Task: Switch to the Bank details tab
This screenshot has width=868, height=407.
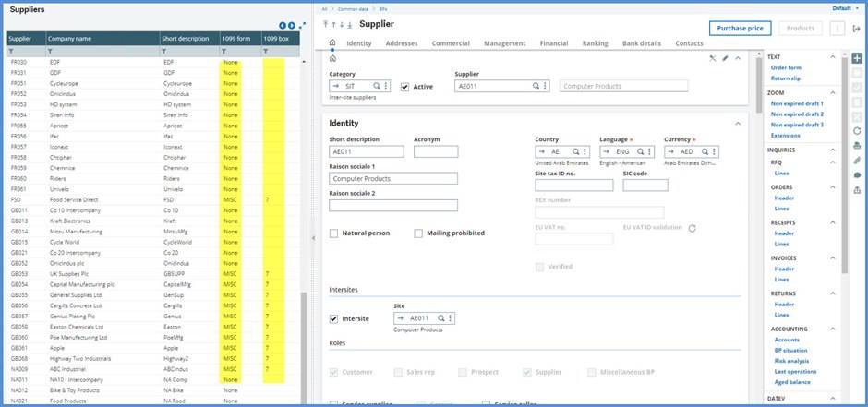Action: tap(642, 43)
